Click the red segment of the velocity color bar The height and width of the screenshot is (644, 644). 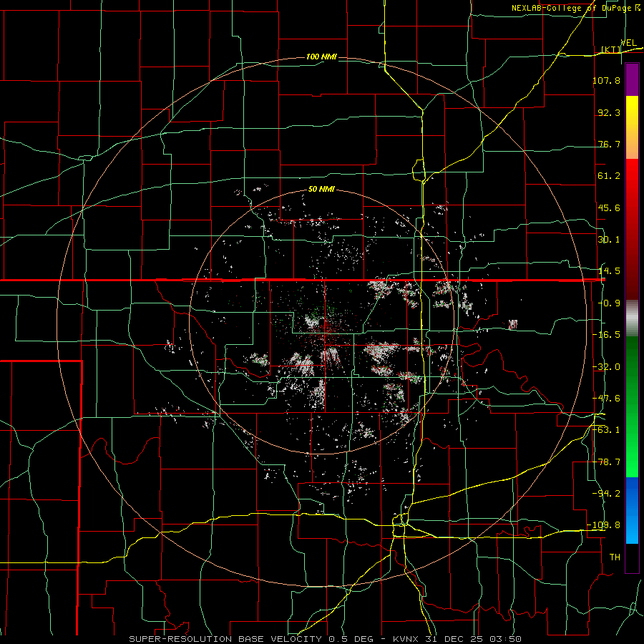click(x=632, y=229)
